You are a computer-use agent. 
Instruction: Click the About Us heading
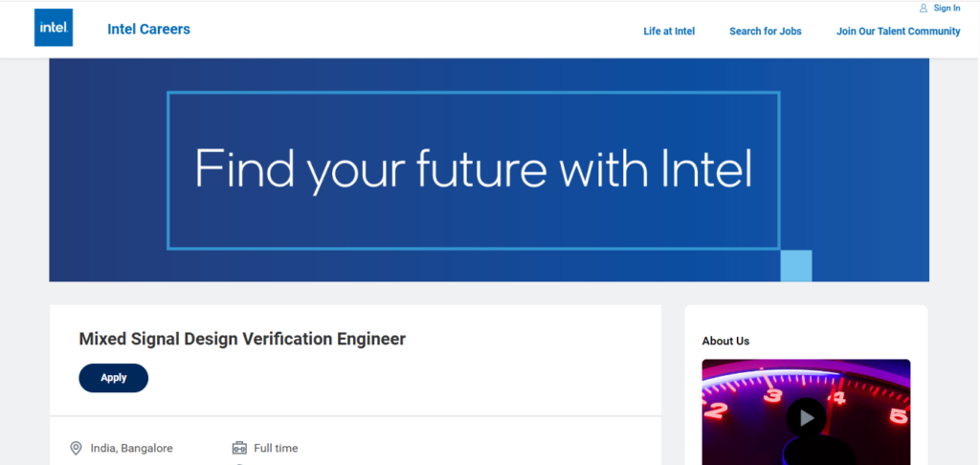[725, 342]
